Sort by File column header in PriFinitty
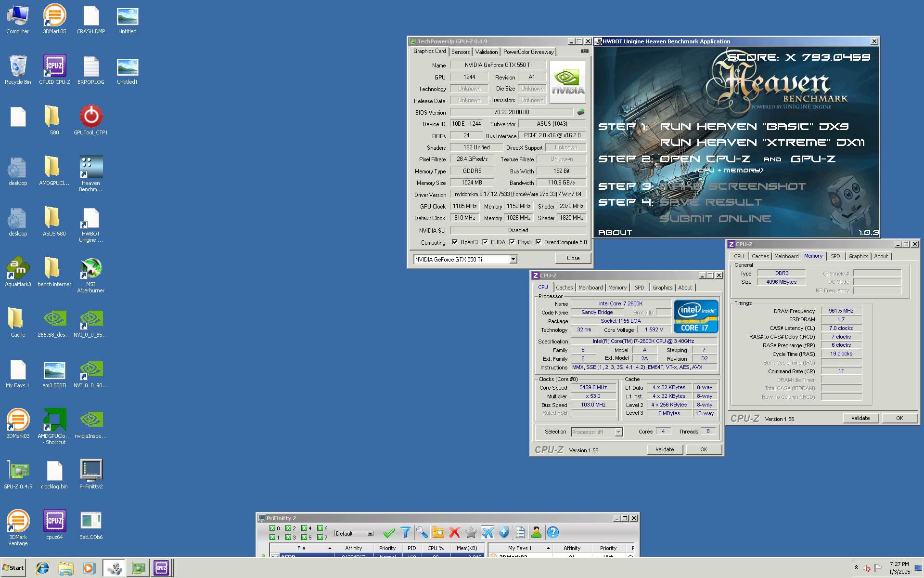This screenshot has height=578, width=924. click(x=302, y=548)
